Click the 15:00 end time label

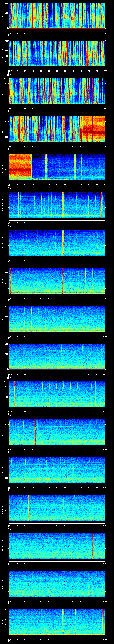pyautogui.click(x=105, y=525)
